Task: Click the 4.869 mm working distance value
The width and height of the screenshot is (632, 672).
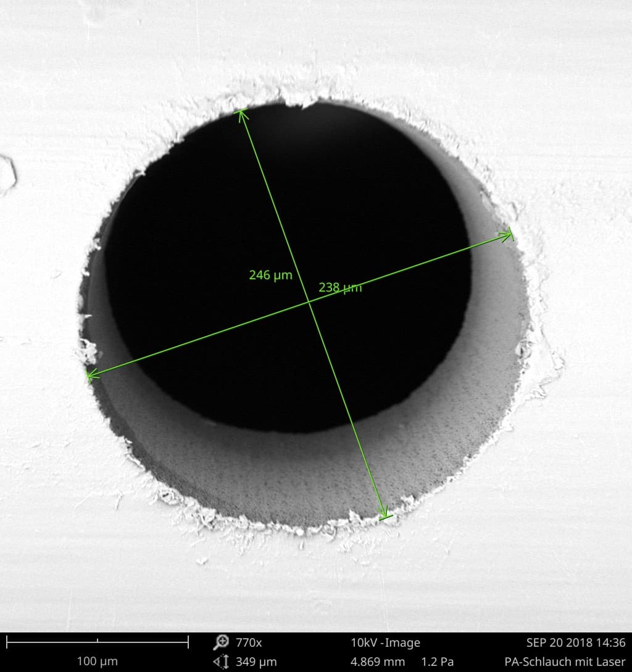Action: point(377,661)
